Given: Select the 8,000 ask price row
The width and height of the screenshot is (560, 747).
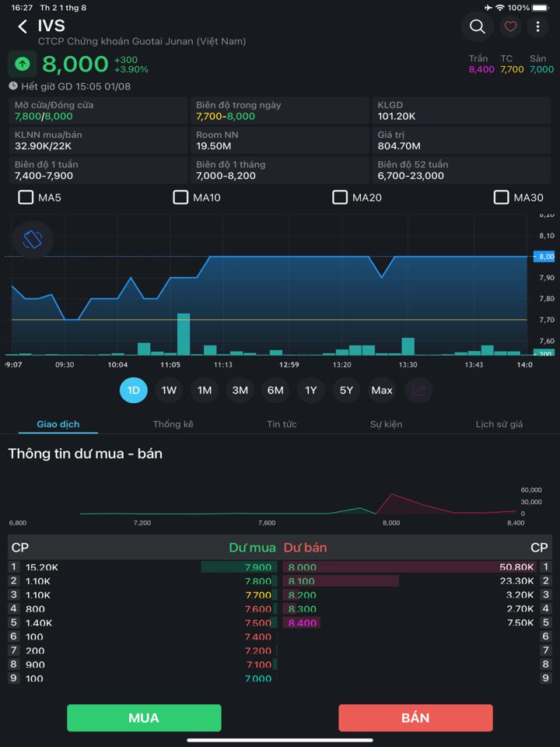Looking at the screenshot, I should [410, 567].
